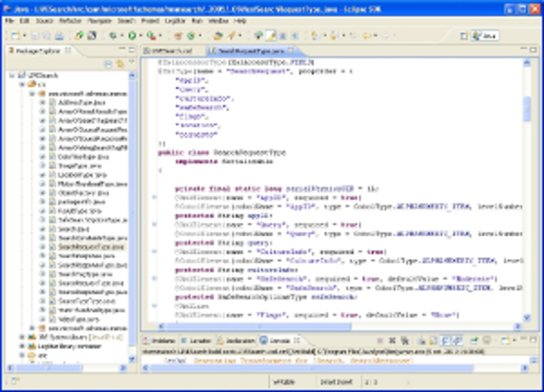Switch to the Problems tab
544x392 pixels.
160,341
